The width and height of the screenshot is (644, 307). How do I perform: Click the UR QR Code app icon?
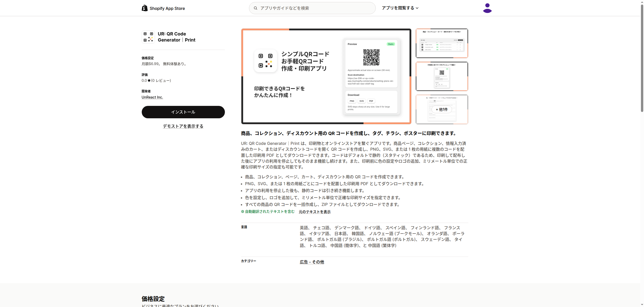coord(148,37)
